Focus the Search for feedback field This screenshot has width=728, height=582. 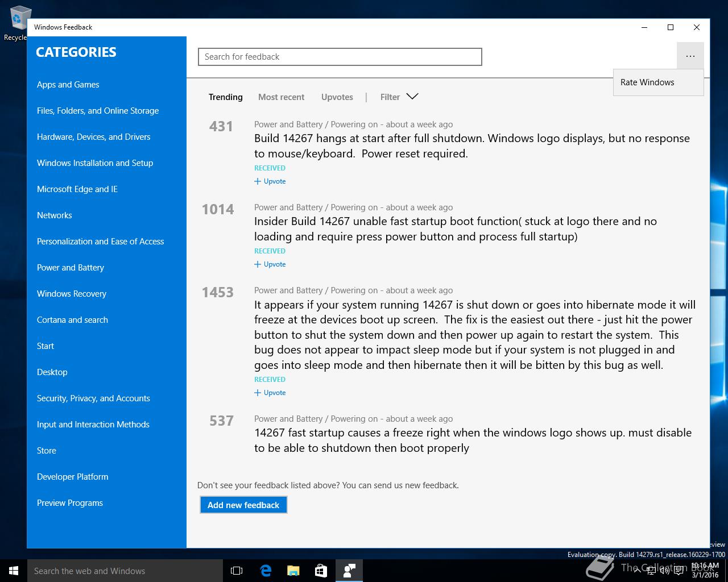(340, 57)
